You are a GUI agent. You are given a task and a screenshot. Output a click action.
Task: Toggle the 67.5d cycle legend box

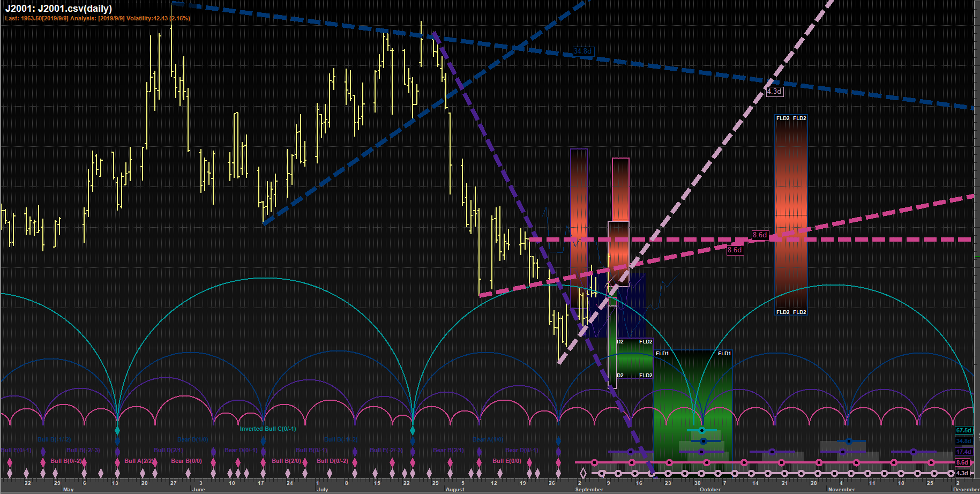point(963,430)
